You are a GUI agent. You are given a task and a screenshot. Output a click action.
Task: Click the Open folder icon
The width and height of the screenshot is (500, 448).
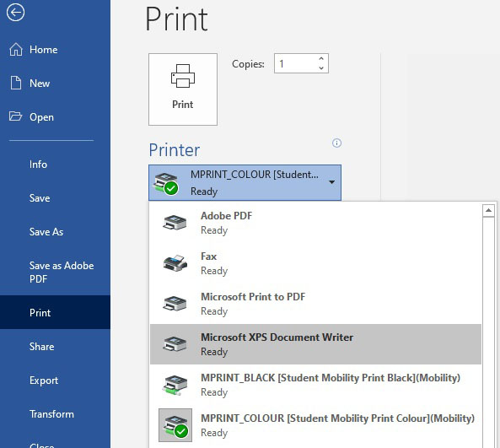pyautogui.click(x=15, y=116)
